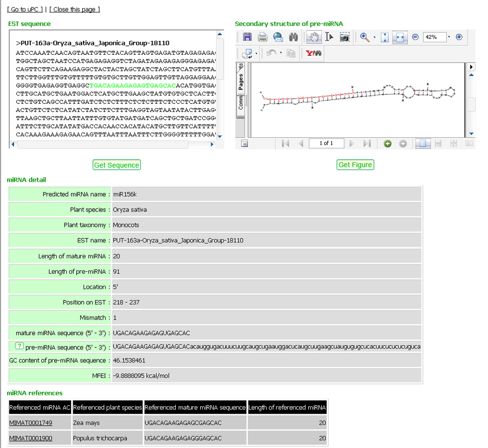Choose the Snapshot camera tool
The image size is (488, 448).
(x=345, y=37)
